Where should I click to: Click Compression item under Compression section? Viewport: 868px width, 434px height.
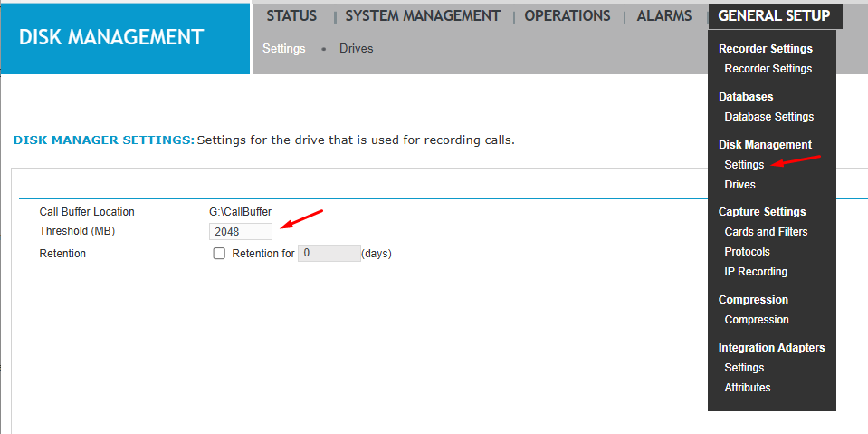point(756,320)
